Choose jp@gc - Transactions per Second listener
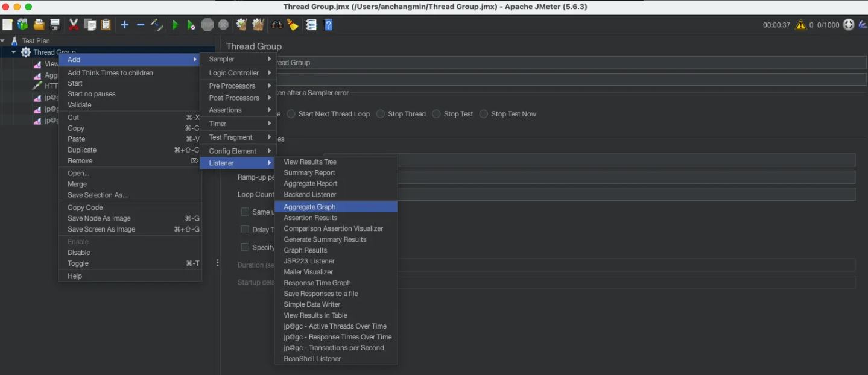 coord(336,348)
